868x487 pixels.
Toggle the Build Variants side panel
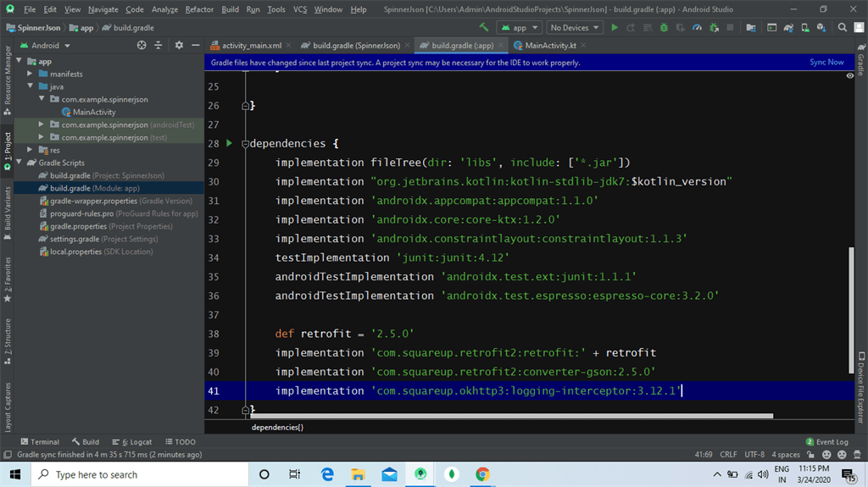[7, 213]
